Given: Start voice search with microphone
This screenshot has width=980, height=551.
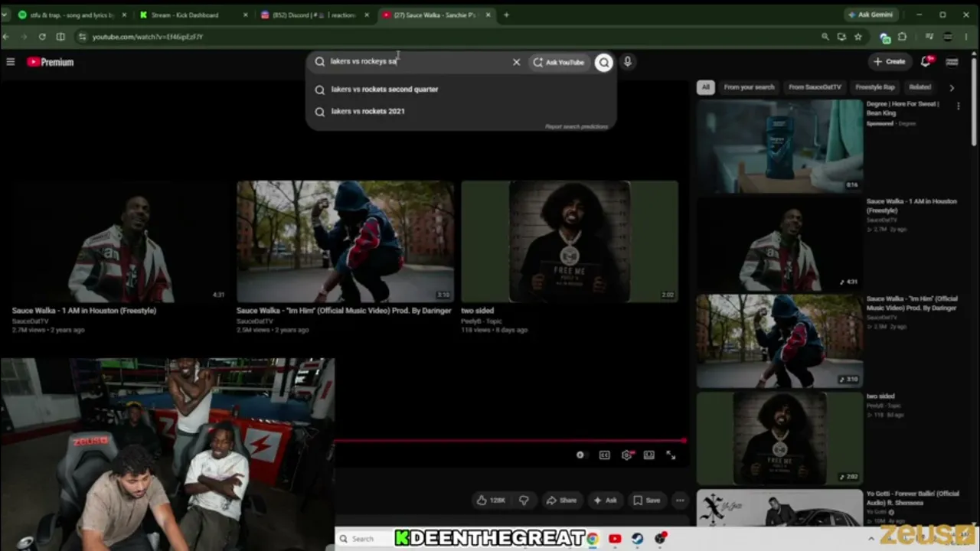Looking at the screenshot, I should pos(628,62).
